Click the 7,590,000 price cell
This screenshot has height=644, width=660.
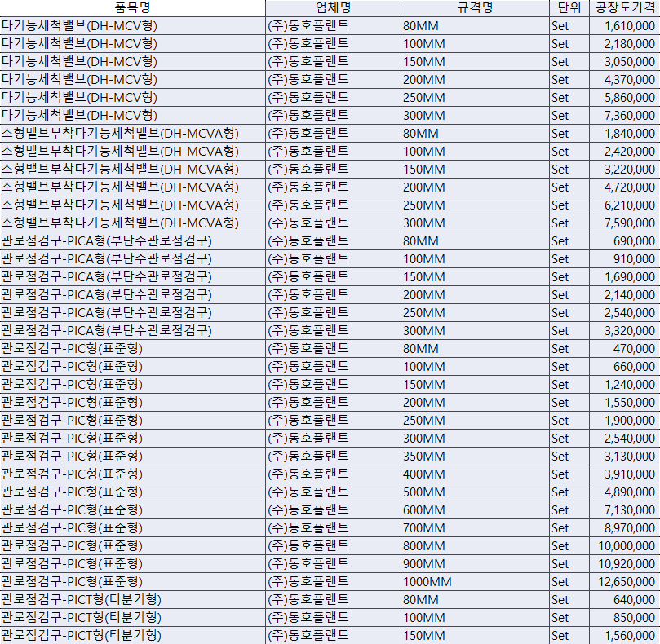625,223
